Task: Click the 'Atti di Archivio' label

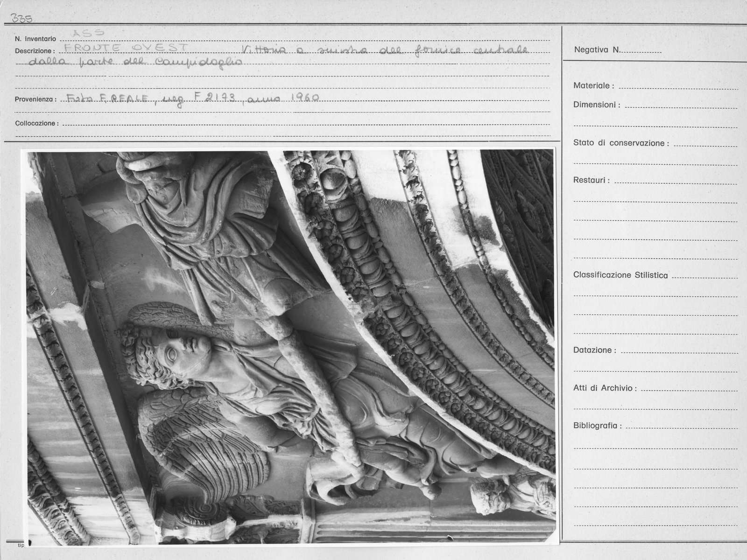Action: (x=605, y=388)
